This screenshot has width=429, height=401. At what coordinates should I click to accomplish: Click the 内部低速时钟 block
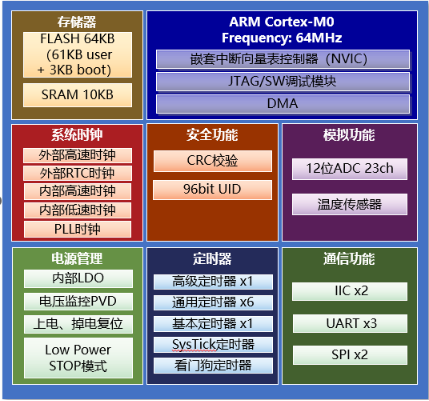pos(77,210)
